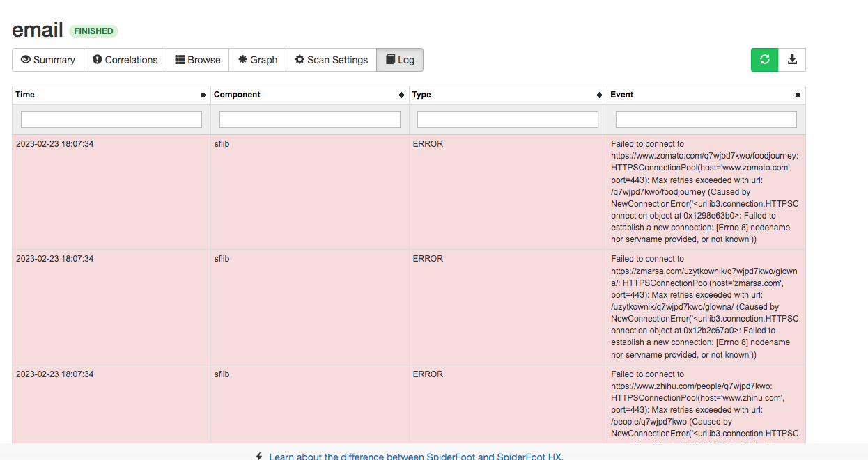Click the Event filter text field

706,119
